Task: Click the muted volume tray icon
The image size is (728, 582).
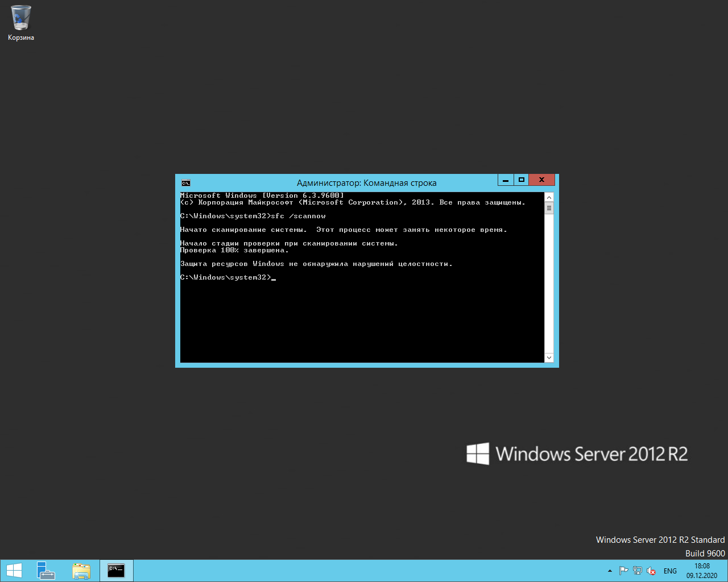Action: tap(651, 571)
